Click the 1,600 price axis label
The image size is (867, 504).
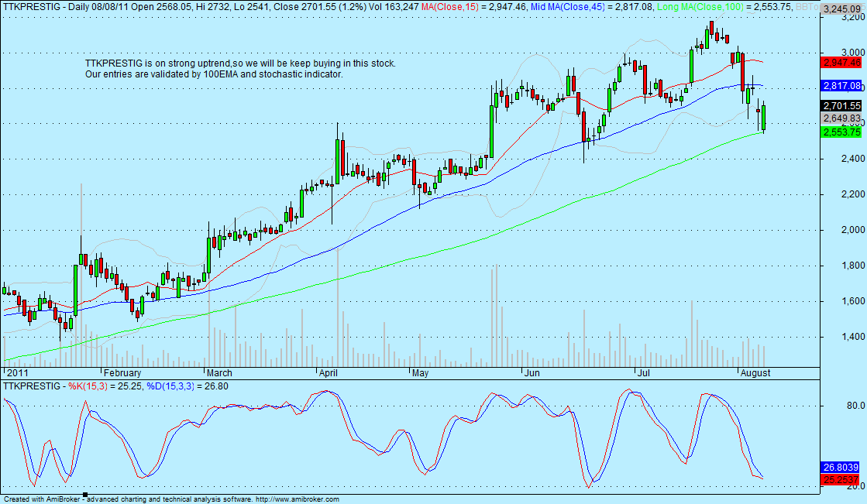tap(852, 301)
